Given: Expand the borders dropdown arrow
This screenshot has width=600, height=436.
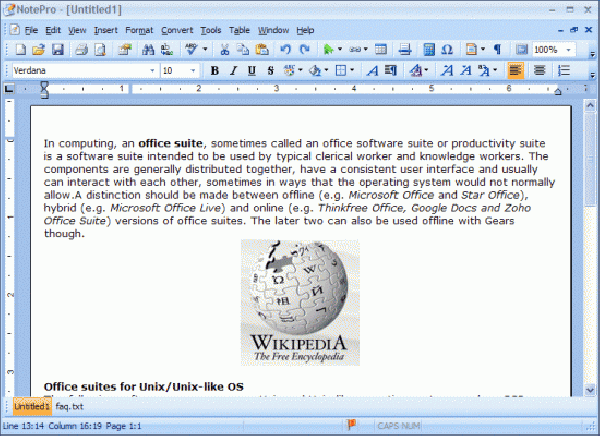Looking at the screenshot, I should click(x=352, y=70).
